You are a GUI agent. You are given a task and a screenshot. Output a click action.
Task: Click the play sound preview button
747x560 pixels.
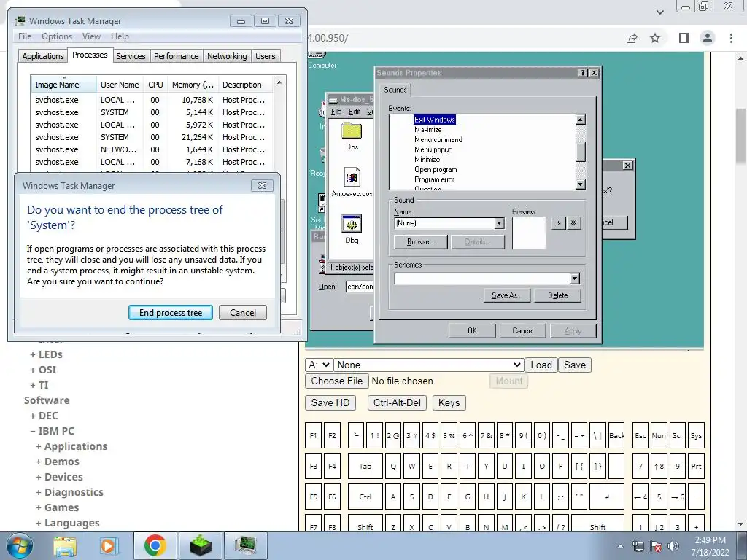pos(558,223)
